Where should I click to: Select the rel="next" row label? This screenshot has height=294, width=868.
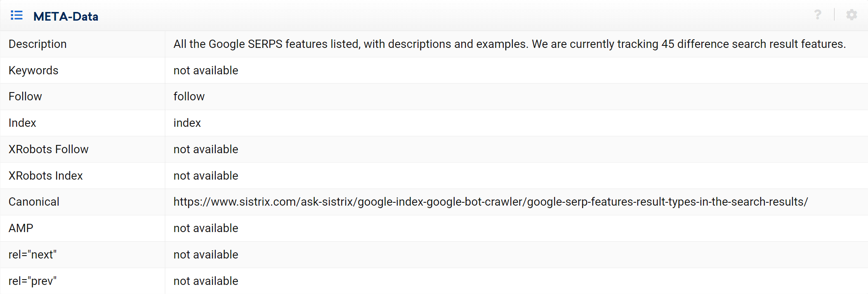(x=33, y=255)
